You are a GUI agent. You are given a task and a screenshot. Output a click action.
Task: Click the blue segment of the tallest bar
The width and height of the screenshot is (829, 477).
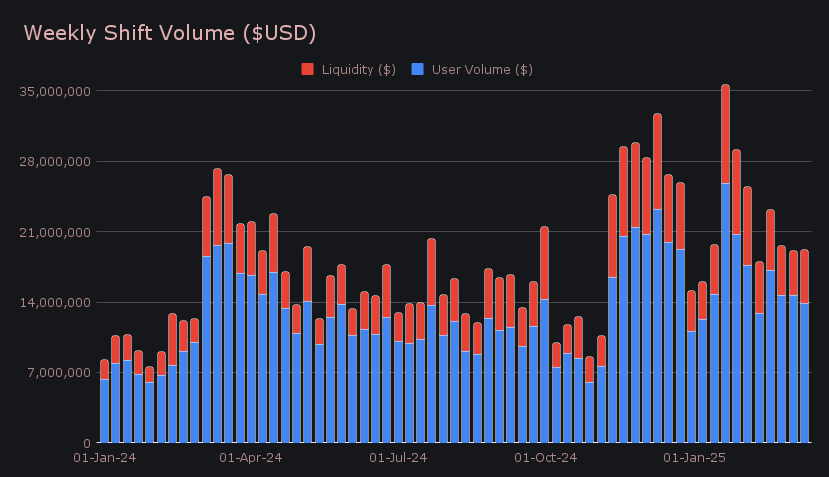tap(725, 312)
